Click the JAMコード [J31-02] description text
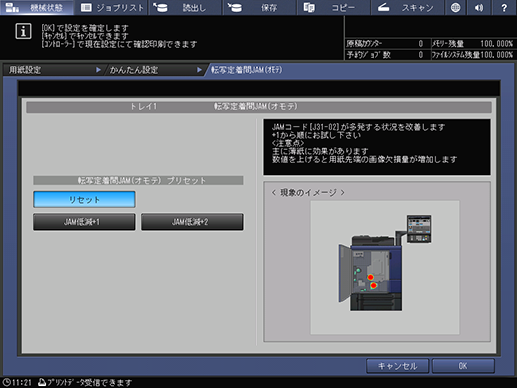Viewport: 517px width, 388px height. click(x=358, y=127)
